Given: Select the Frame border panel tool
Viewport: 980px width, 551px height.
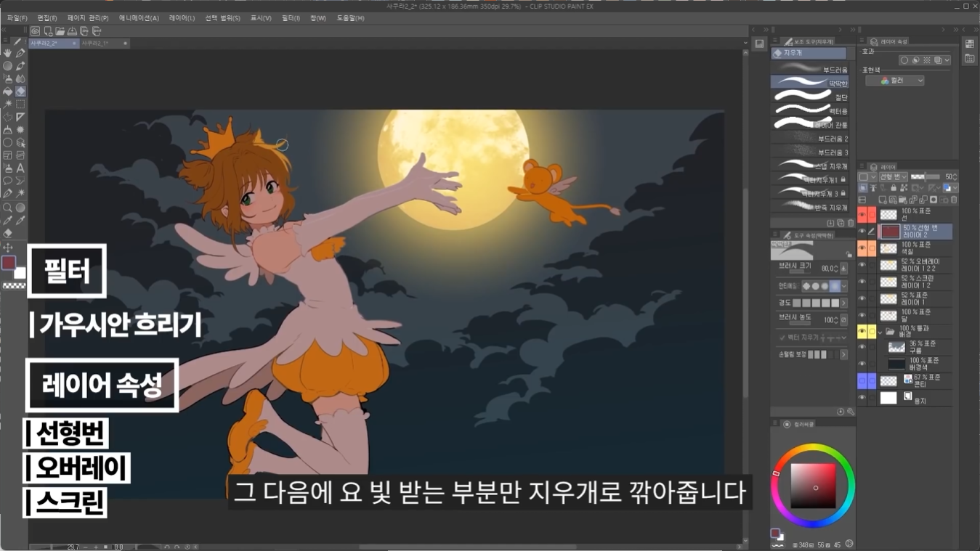Looking at the screenshot, I should click(x=7, y=155).
